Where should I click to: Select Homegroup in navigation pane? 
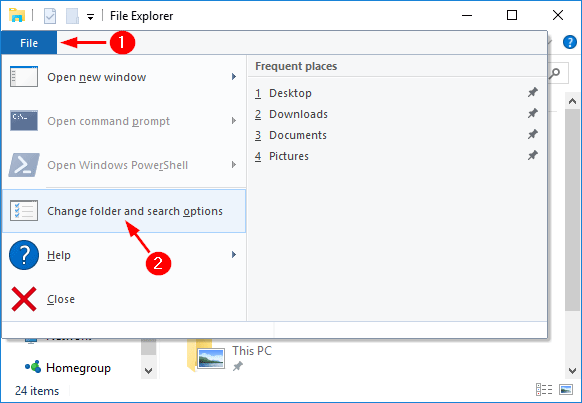(78, 368)
